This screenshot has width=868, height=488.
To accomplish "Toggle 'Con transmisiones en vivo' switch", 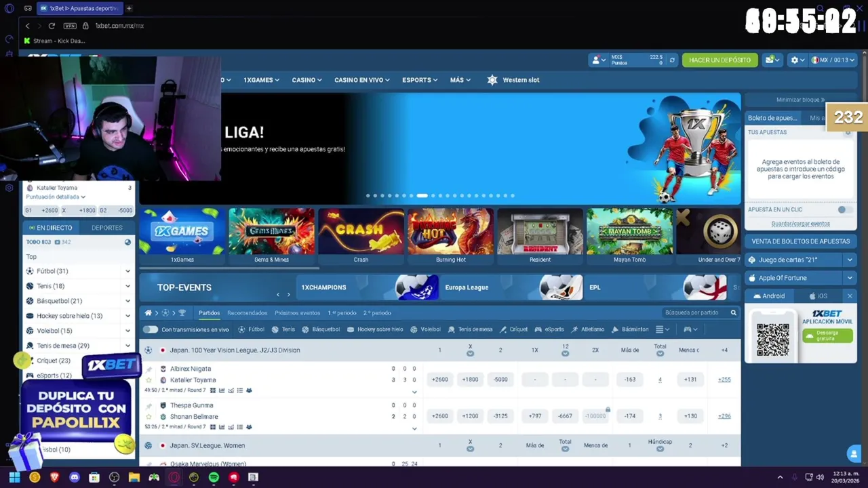I will click(150, 329).
